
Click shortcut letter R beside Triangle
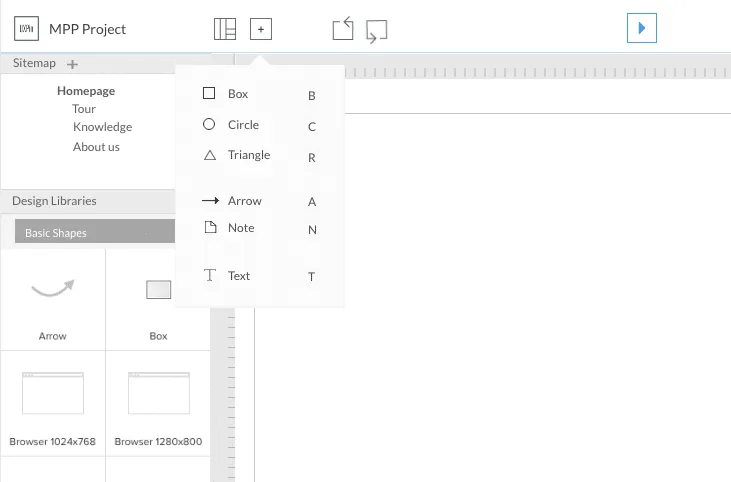(312, 158)
